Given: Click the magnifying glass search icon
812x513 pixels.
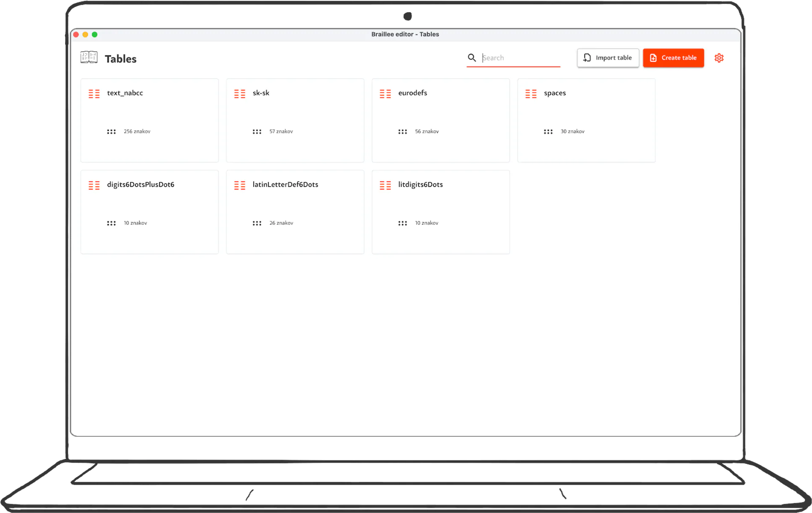Looking at the screenshot, I should tap(472, 58).
